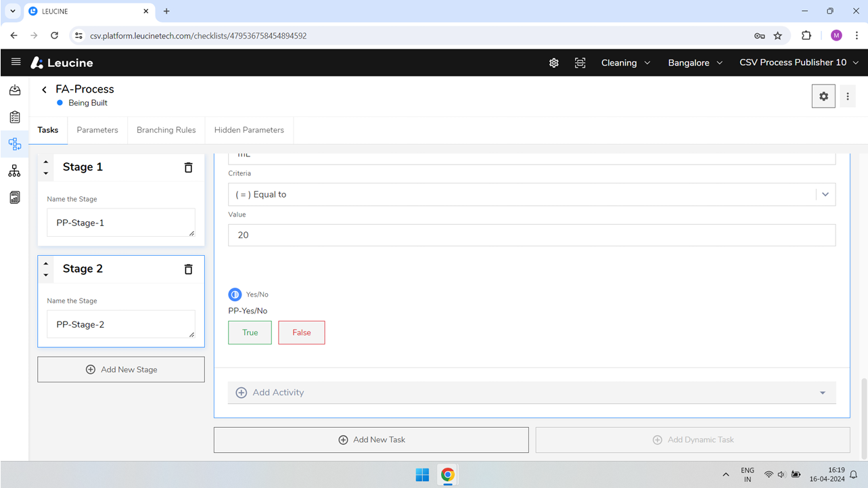Expand the Criteria dropdown showing Equal to
This screenshot has width=868, height=488.
825,194
